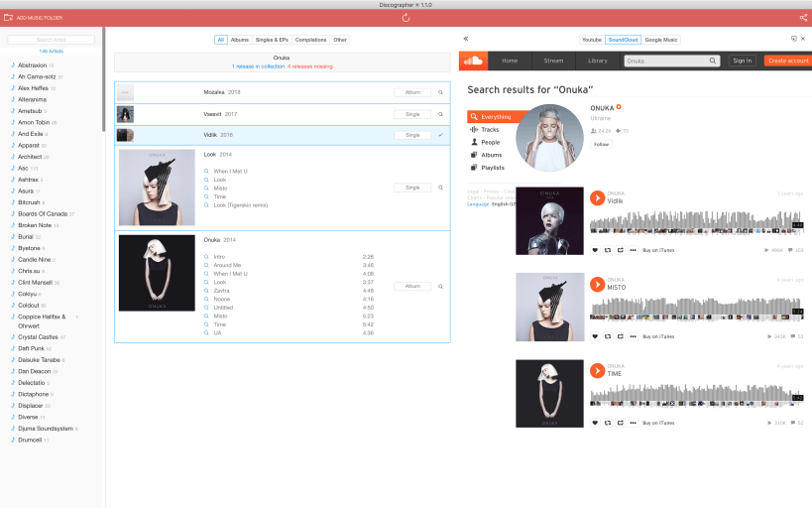Screen dimensions: 812x508
Task: Play the Vidlik track on SoundCloud
Action: pos(597,198)
